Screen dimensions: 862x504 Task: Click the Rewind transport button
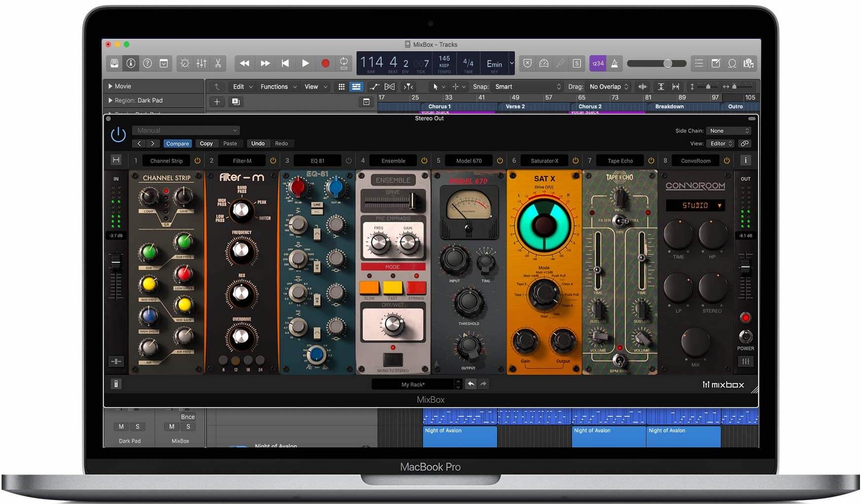pyautogui.click(x=244, y=63)
